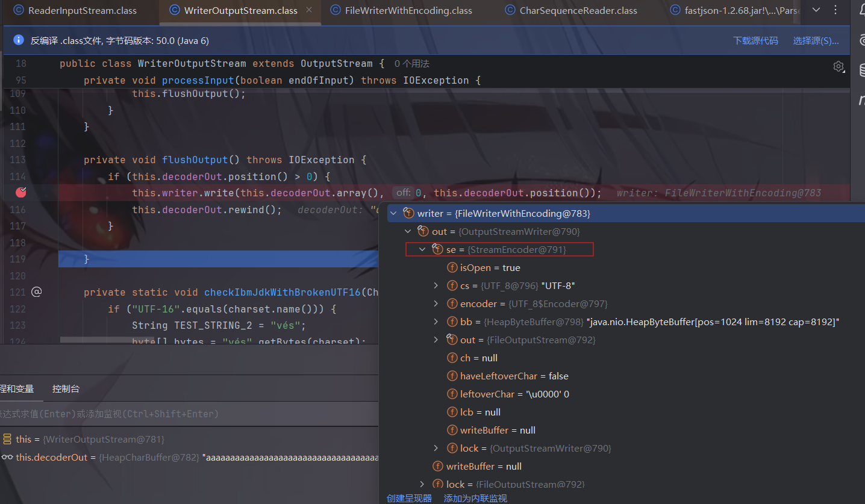Expand the bb HeapByteBuffer field
Image resolution: width=865 pixels, height=504 pixels.
point(436,322)
